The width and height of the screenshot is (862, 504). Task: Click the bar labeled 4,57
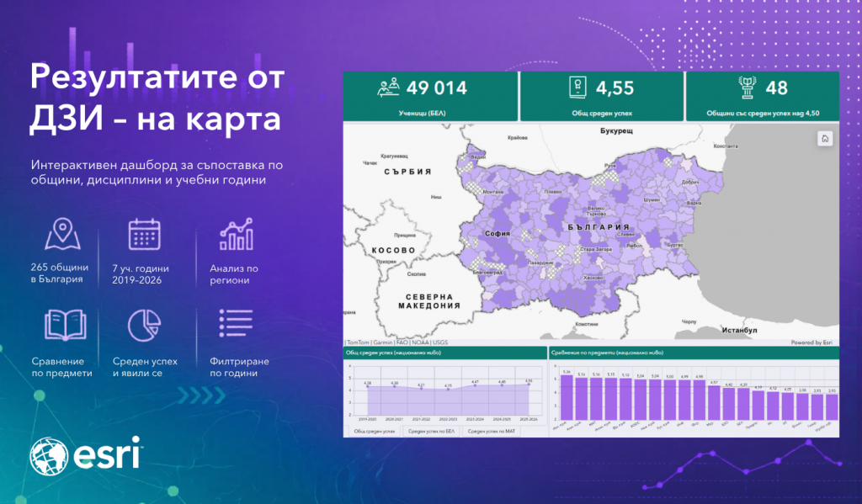[x=714, y=403]
